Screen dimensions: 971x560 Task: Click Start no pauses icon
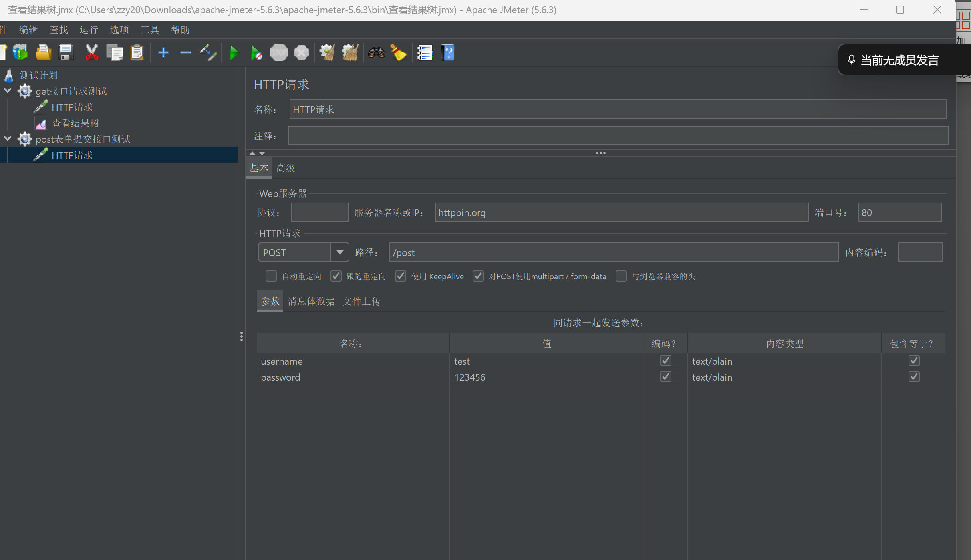click(x=256, y=53)
